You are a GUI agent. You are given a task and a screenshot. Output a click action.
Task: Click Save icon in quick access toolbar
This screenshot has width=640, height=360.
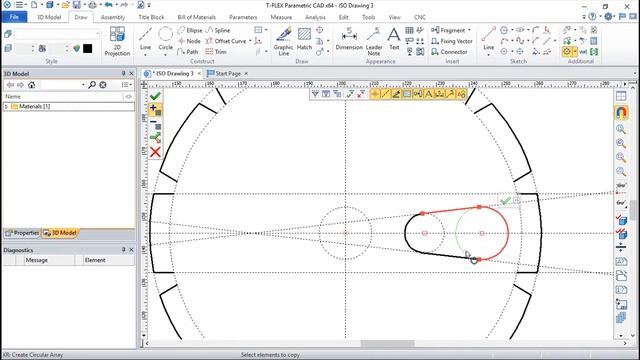point(77,5)
